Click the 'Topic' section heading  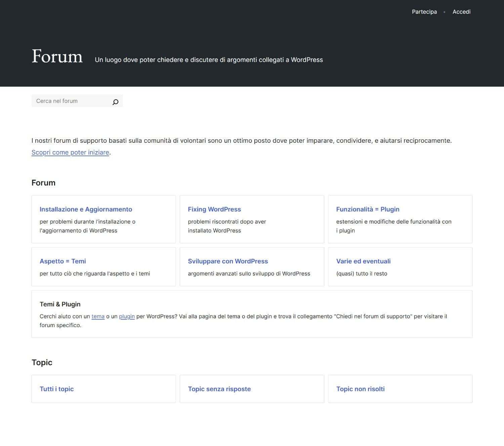click(42, 362)
